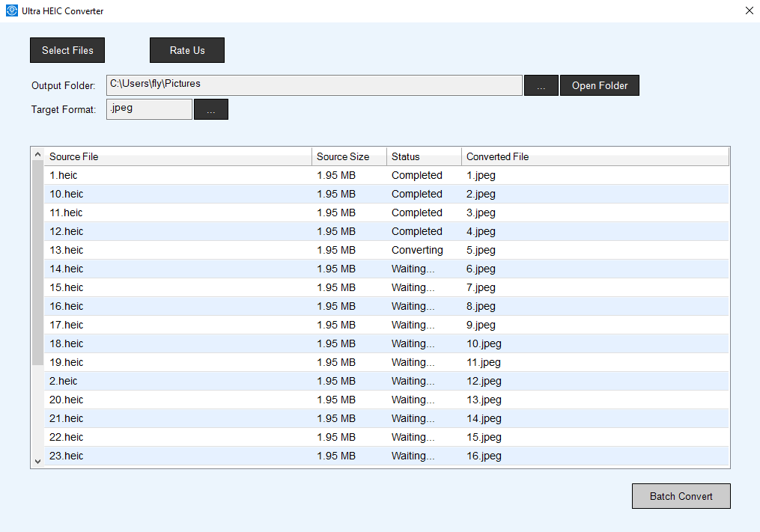Click the Converting status cell
Image resolution: width=760 pixels, height=532 pixels.
pos(417,250)
